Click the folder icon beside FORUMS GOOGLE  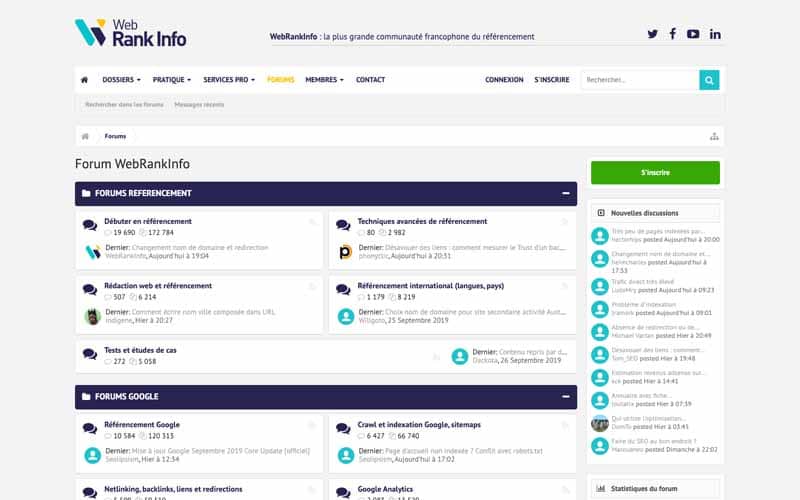[86, 396]
